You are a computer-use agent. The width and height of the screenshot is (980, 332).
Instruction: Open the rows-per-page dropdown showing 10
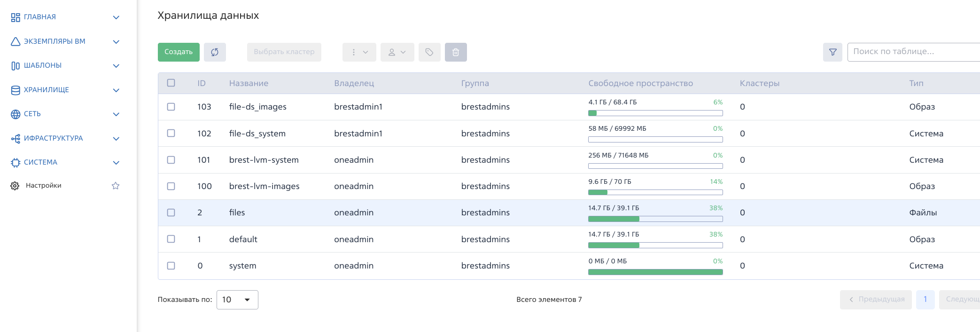[x=237, y=300]
